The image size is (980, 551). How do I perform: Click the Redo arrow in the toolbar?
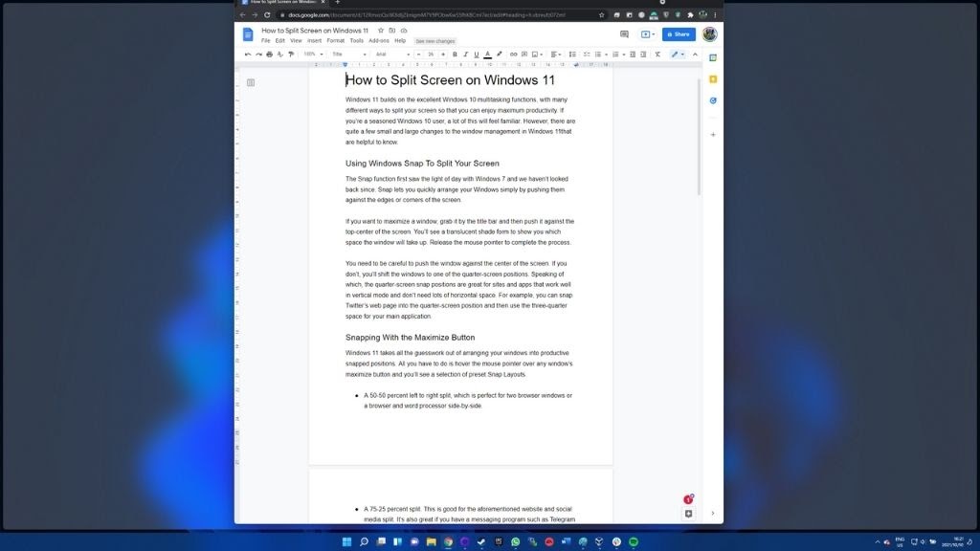(x=258, y=55)
